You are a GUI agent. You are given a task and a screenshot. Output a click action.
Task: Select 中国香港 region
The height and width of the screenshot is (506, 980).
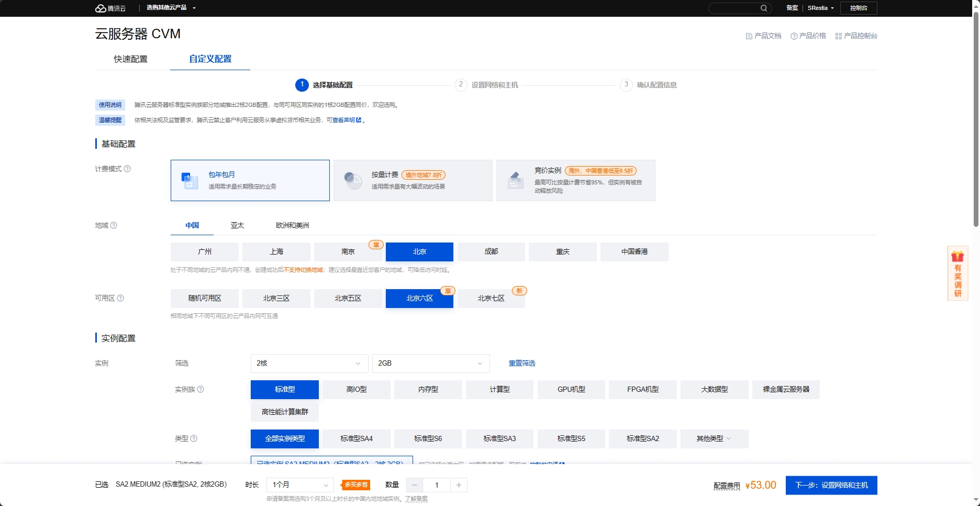634,252
